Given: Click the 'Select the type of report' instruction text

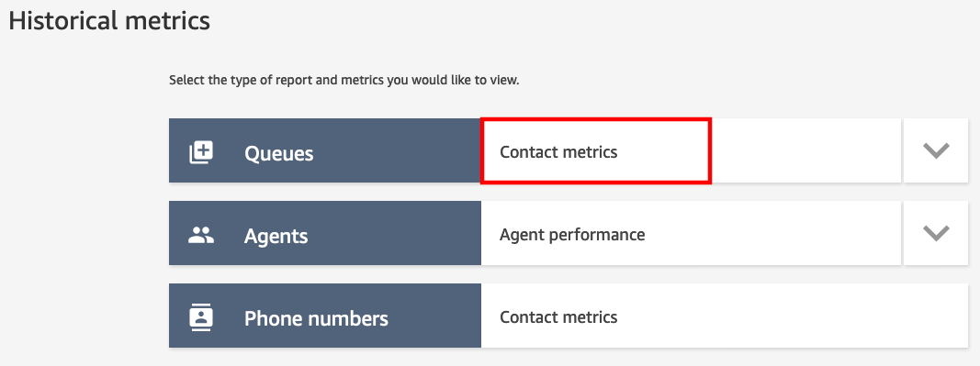Looking at the screenshot, I should click(344, 82).
